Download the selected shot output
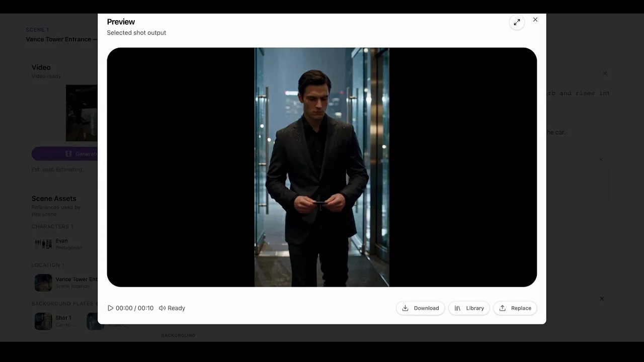The width and height of the screenshot is (644, 362). tap(421, 308)
